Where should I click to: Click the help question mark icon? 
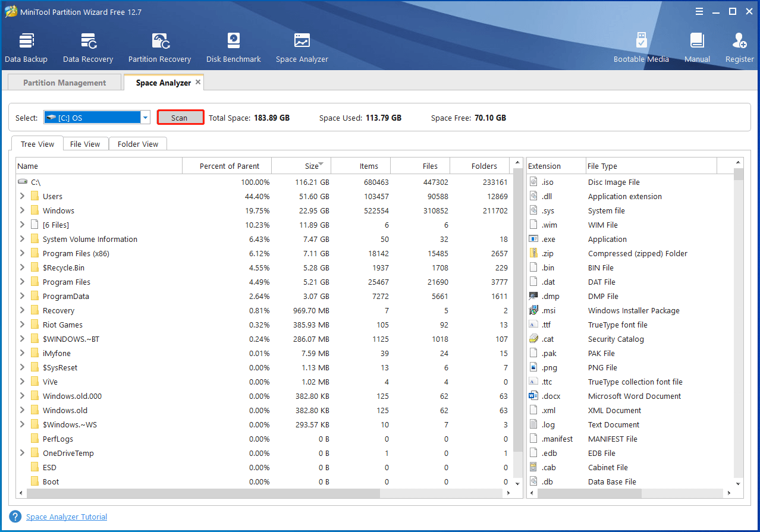point(15,517)
